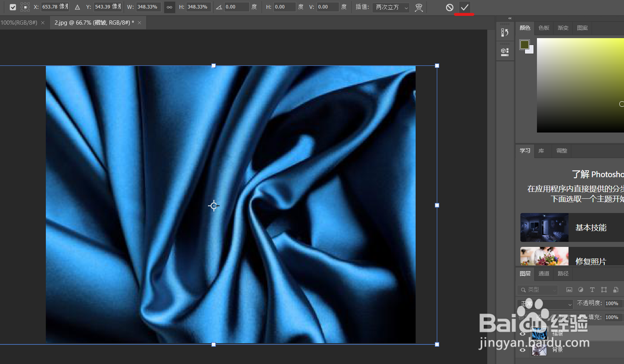The width and height of the screenshot is (624, 364).
Task: Click the transform center reference point crosshair
Action: point(214,206)
